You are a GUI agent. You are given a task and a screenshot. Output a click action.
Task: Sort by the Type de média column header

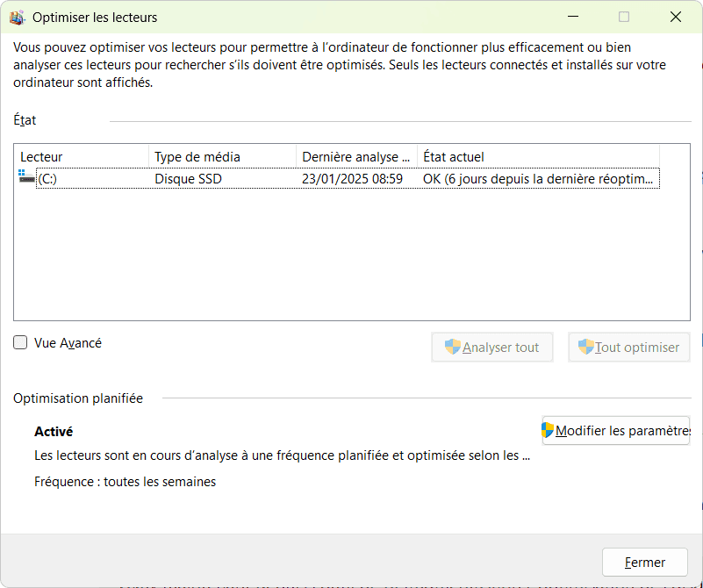point(222,157)
